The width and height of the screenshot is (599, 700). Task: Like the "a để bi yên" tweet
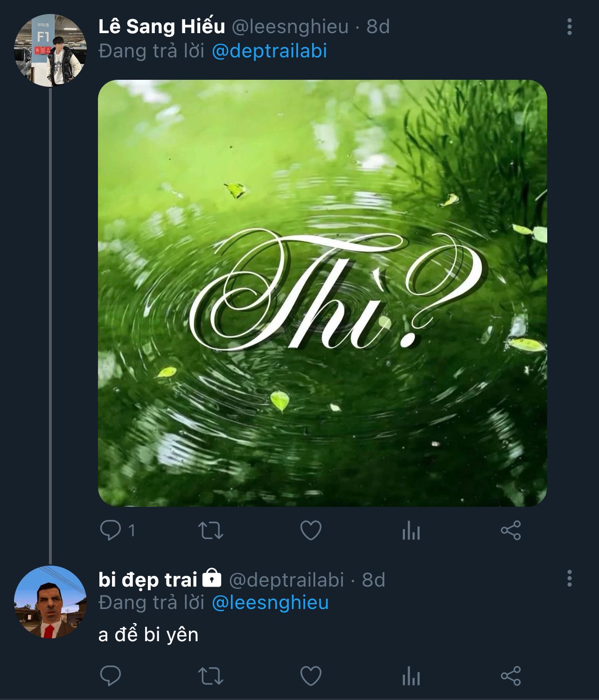[x=311, y=676]
